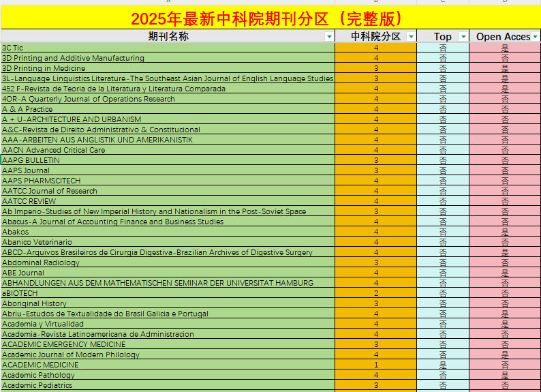Click the partition value 1 for ACADEMIC MEDICINE
541x392 pixels.
375,365
